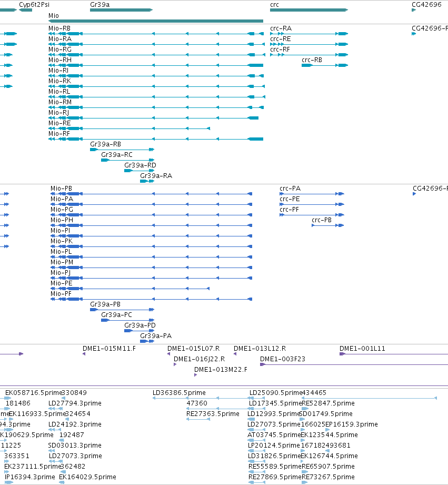Screen dimensions: 448x485
Task: Select the crc-PF protein label
Action: [290, 210]
